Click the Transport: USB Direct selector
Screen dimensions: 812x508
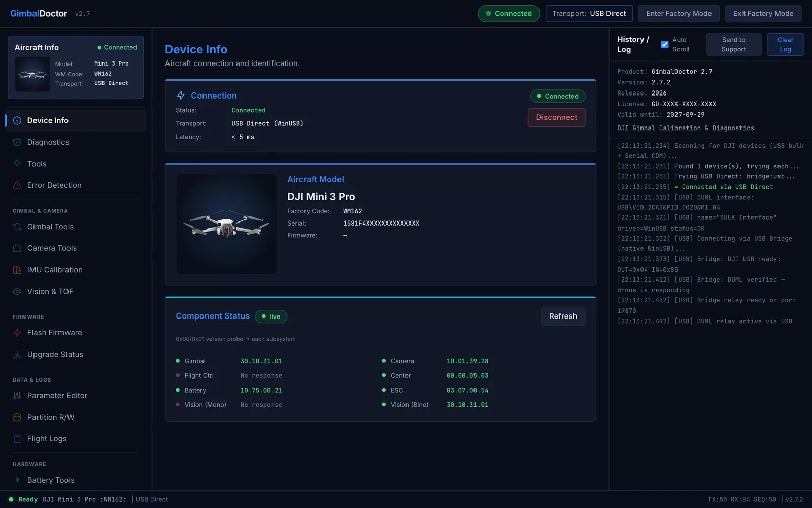tap(589, 14)
